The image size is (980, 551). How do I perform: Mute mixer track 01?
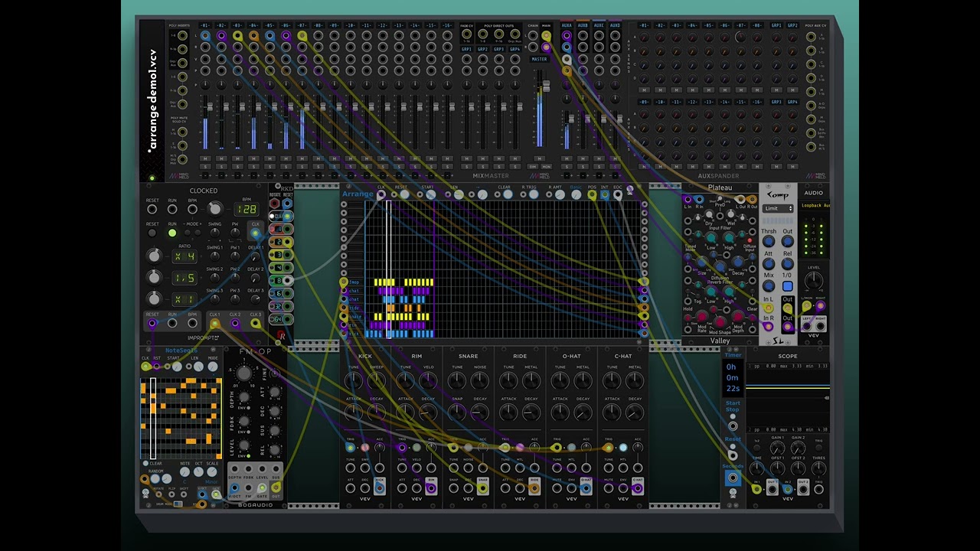coord(205,158)
